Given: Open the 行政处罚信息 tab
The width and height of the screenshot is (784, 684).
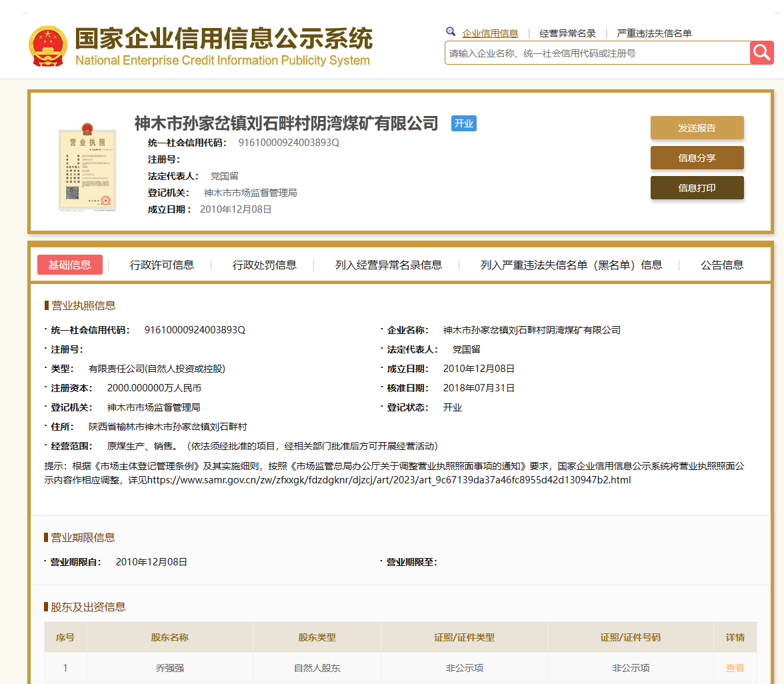Looking at the screenshot, I should (x=265, y=265).
